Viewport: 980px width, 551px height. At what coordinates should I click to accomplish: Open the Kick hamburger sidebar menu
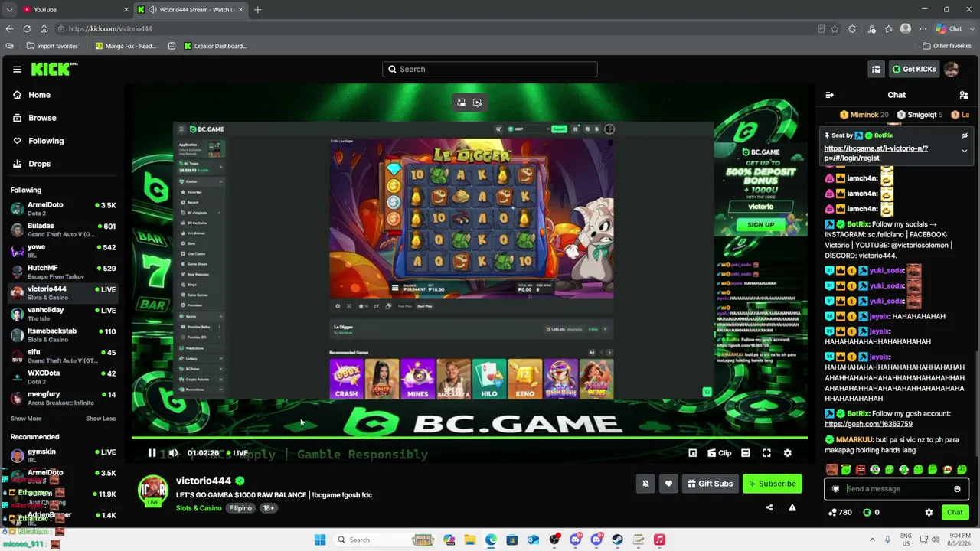pos(17,69)
